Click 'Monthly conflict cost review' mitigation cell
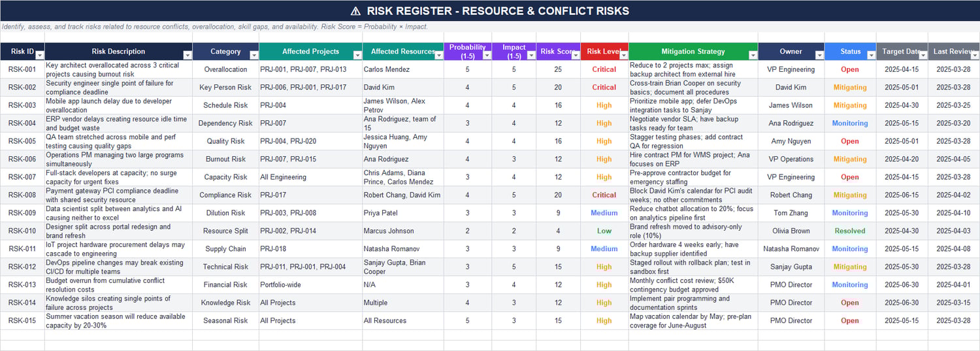Image resolution: width=980 pixels, height=351 pixels. (693, 285)
